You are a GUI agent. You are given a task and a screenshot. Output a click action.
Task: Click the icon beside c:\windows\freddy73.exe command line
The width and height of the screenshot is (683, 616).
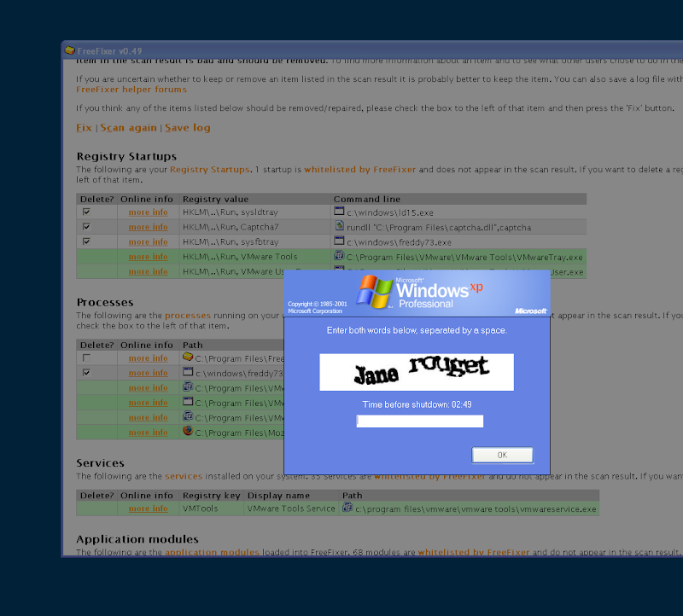coord(339,241)
